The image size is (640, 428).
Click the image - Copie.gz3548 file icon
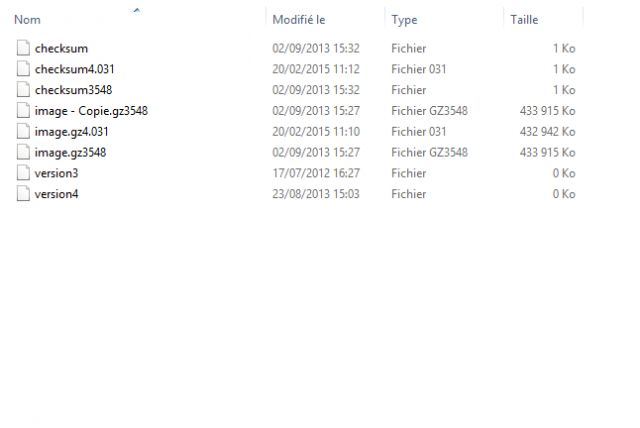pos(23,111)
